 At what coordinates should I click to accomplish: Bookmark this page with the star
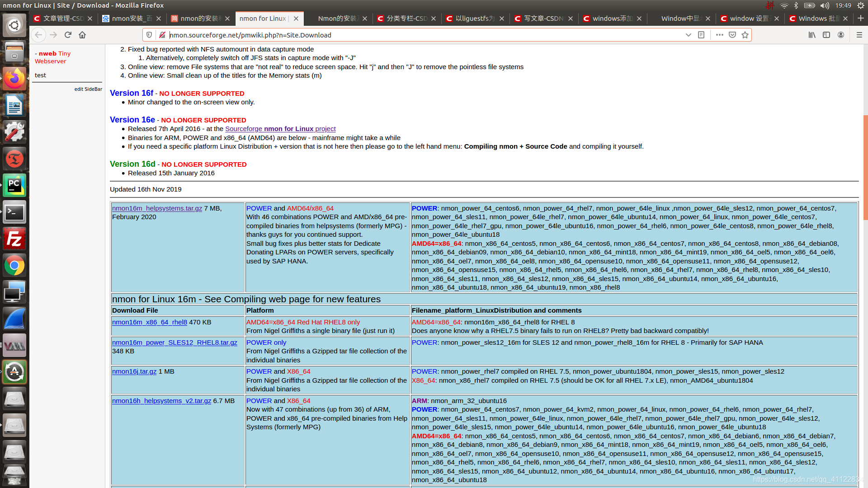point(745,35)
